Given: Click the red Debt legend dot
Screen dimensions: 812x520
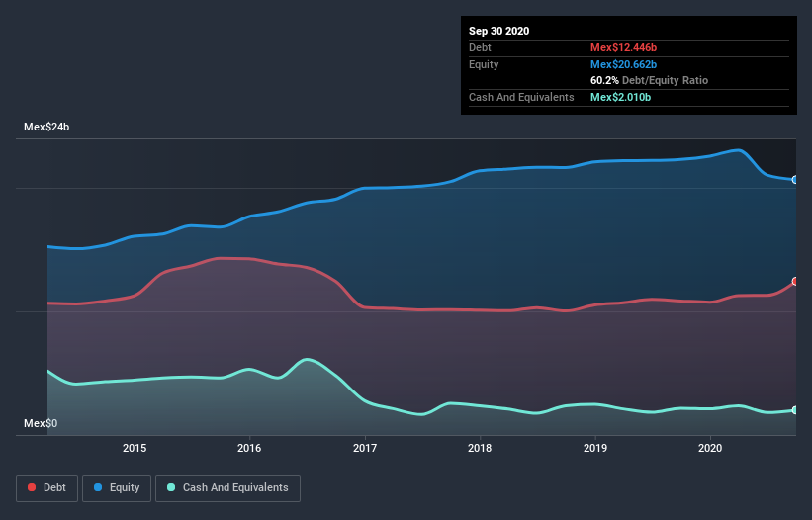Looking at the screenshot, I should [32, 487].
